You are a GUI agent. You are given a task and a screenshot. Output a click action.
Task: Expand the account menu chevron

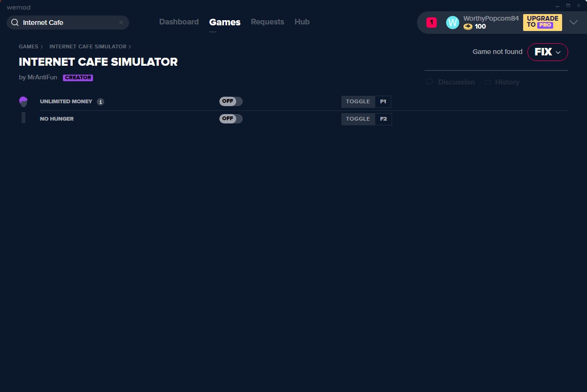573,23
